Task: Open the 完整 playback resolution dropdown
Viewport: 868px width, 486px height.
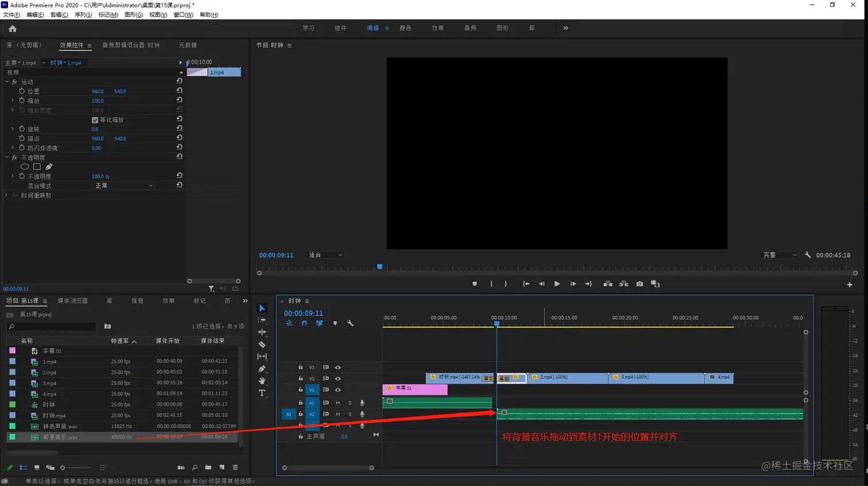Action: 780,255
